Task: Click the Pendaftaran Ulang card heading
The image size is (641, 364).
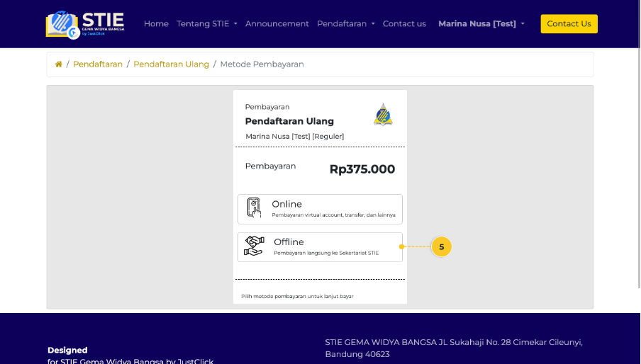Action: pyautogui.click(x=289, y=121)
